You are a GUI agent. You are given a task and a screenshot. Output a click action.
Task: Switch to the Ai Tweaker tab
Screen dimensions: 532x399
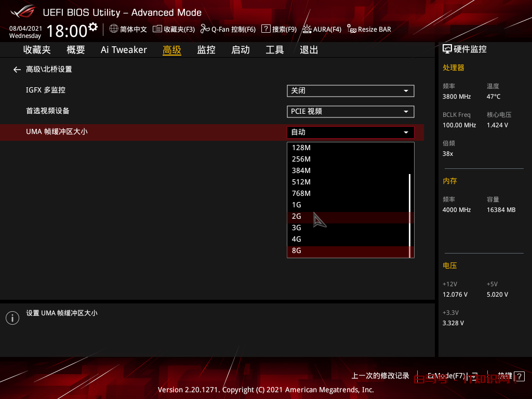[x=124, y=50]
